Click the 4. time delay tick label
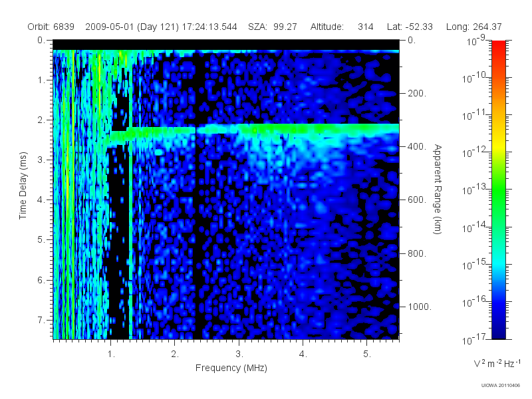This screenshot has width=532, height=399. coord(41,200)
